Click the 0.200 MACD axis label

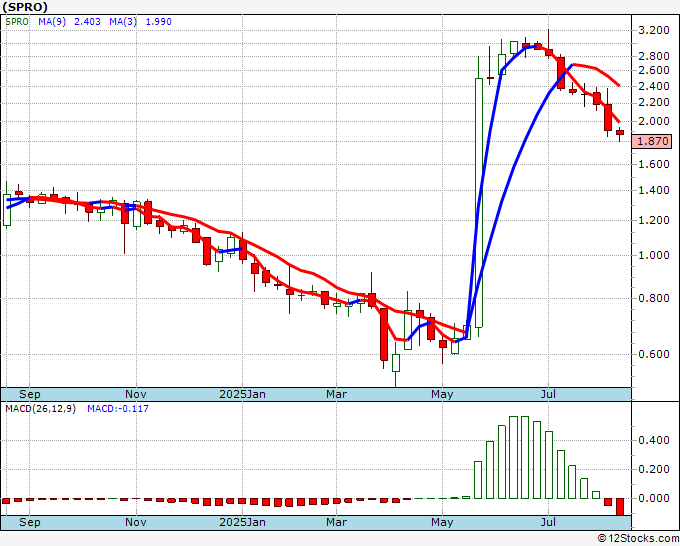click(654, 469)
